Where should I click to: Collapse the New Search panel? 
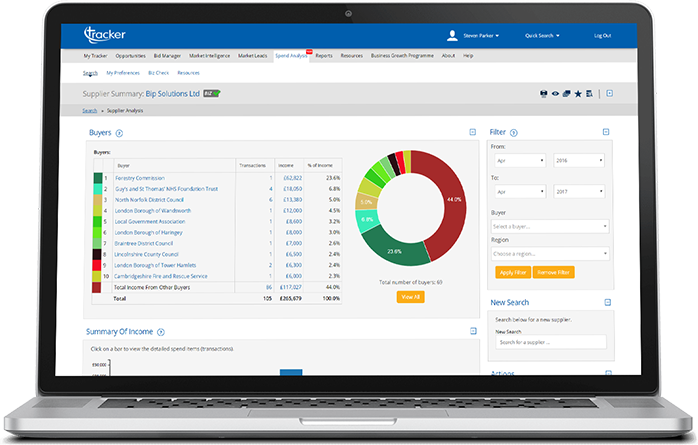click(608, 303)
